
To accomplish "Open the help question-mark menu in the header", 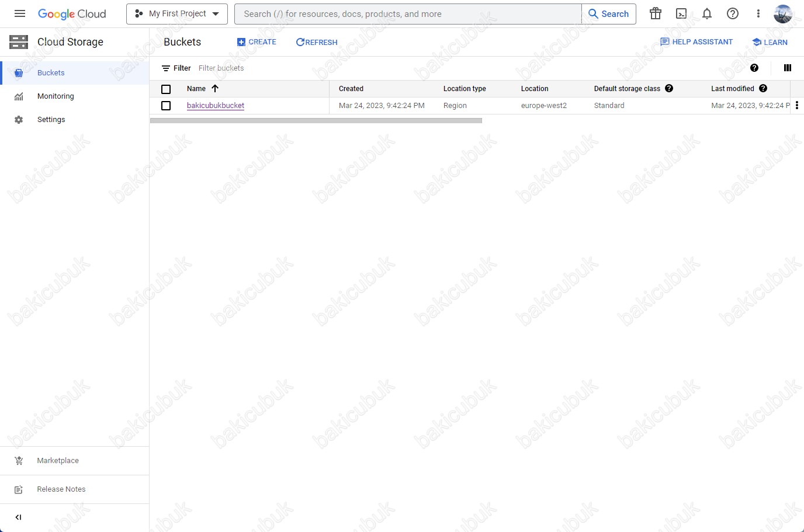I will click(733, 14).
